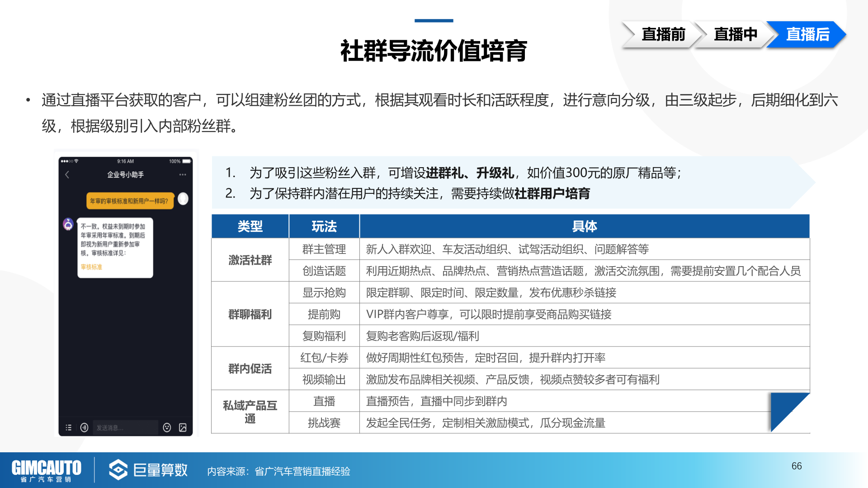The height and width of the screenshot is (488, 868).
Task: Click the 发起全民任务 detail cell
Action: point(585,422)
